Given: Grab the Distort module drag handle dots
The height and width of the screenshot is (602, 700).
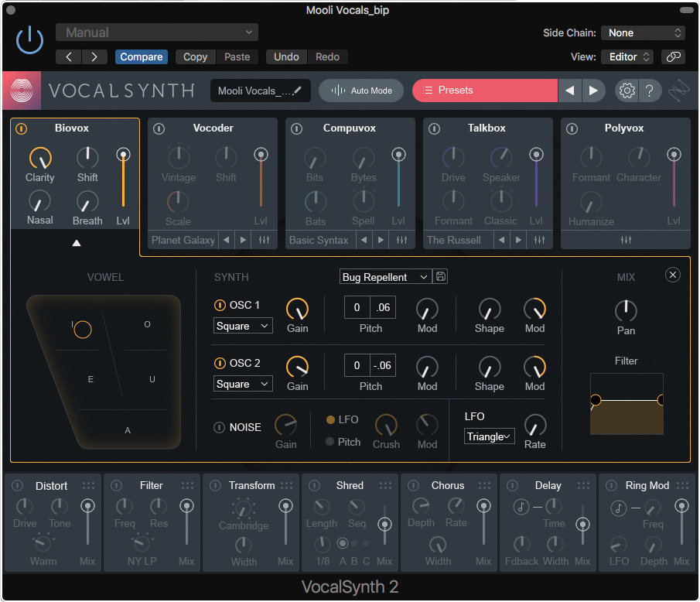Looking at the screenshot, I should pyautogui.click(x=88, y=485).
